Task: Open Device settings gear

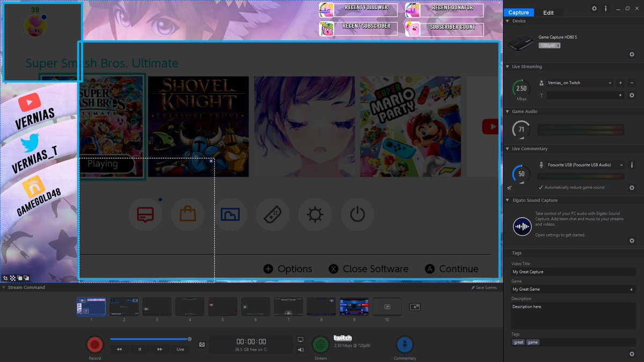Action: tap(632, 55)
